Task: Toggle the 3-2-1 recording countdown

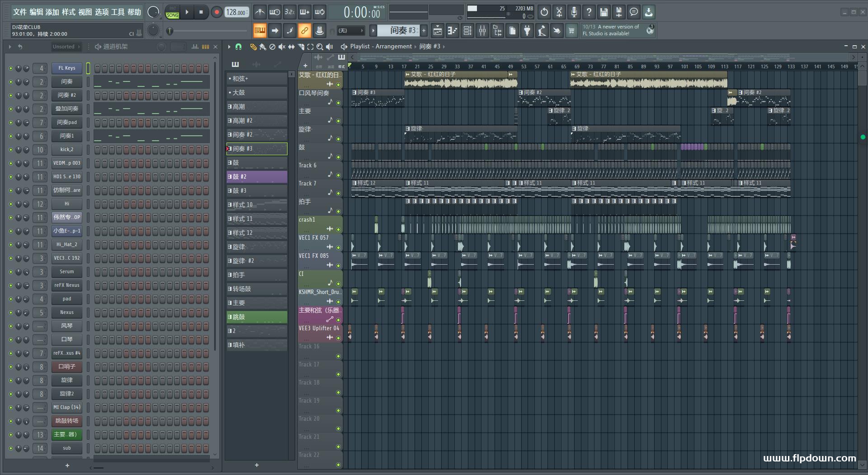Action: click(290, 12)
